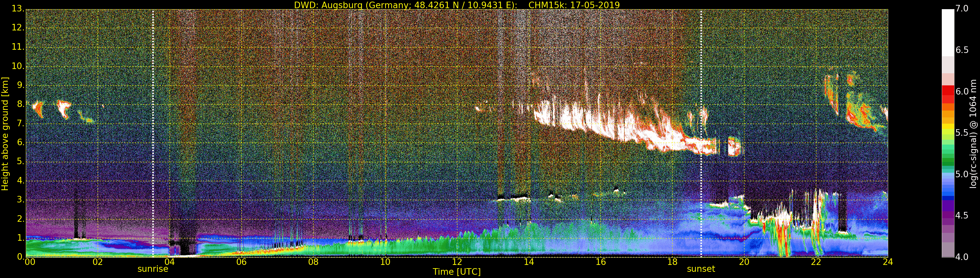Viewport: 980px width, 278px height.
Task: Click the sunset label below the axis
Action: 701,269
